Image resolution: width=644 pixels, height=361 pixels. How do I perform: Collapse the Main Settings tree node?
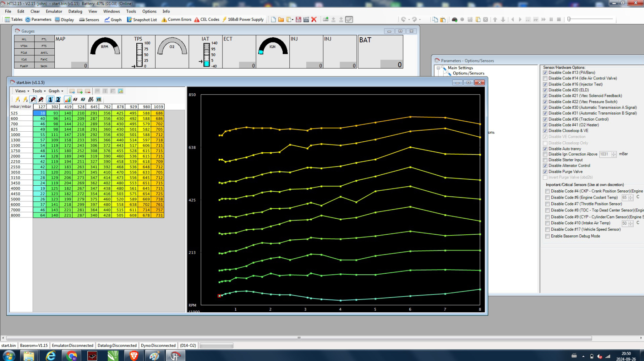[x=438, y=68]
